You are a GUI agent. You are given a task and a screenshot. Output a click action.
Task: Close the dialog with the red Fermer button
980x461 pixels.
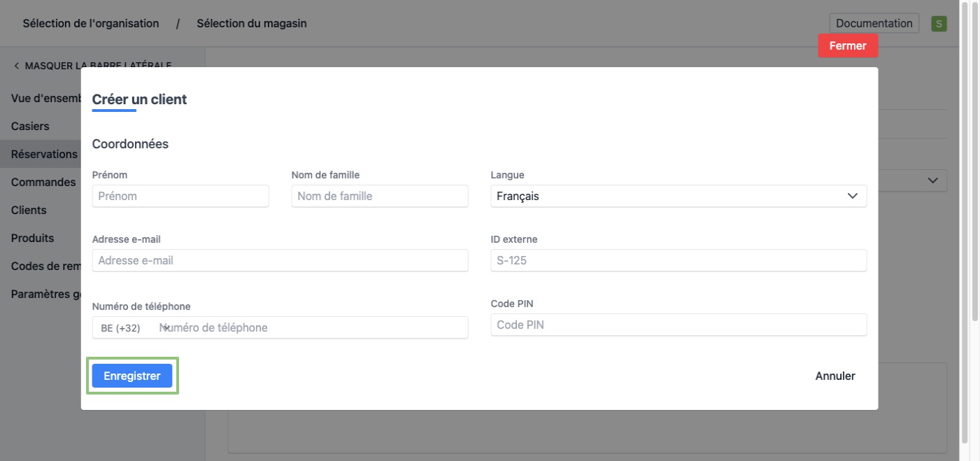[x=847, y=45]
